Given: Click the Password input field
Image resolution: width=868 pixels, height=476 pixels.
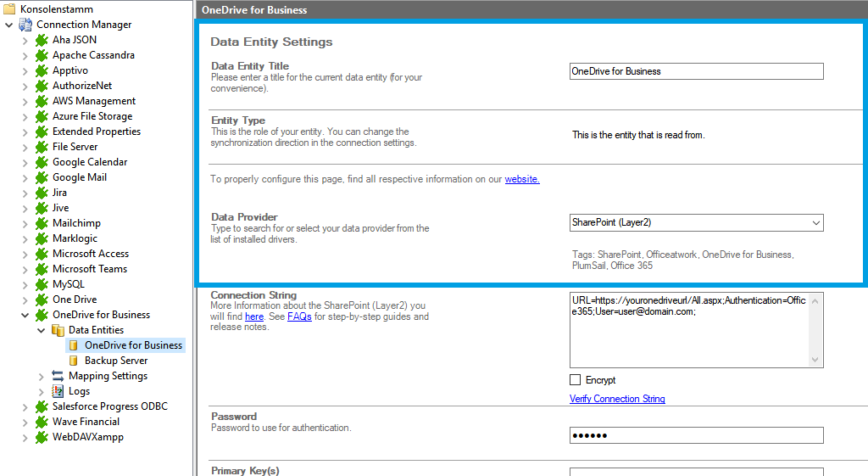Looking at the screenshot, I should 696,435.
